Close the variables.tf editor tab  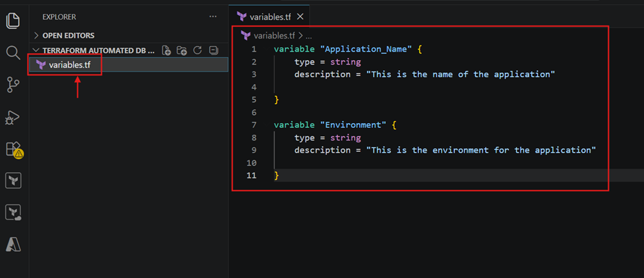pyautogui.click(x=300, y=17)
